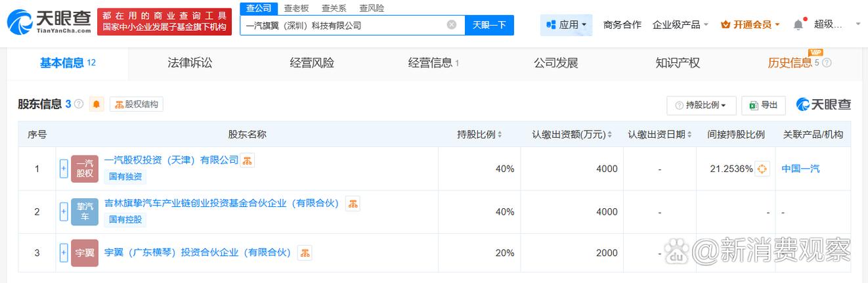The image size is (868, 283).
Task: Open the 持股比例 filter dropdown
Action: tap(701, 105)
